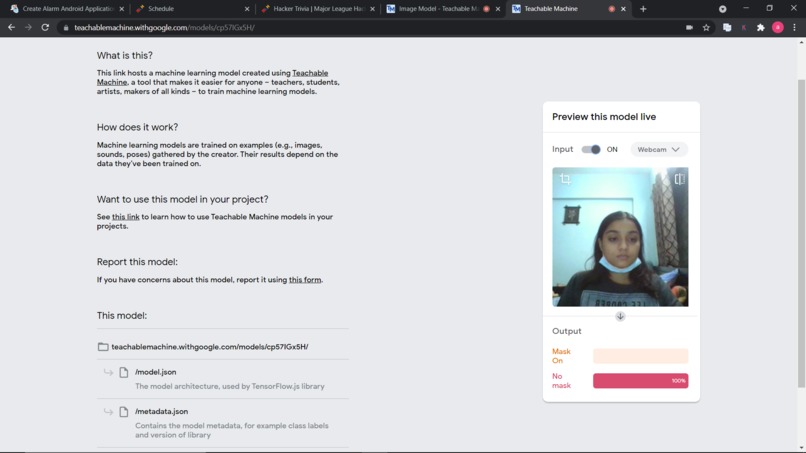Click the 'Want to use this model in your project?' heading
This screenshot has width=806, height=453.
point(182,199)
